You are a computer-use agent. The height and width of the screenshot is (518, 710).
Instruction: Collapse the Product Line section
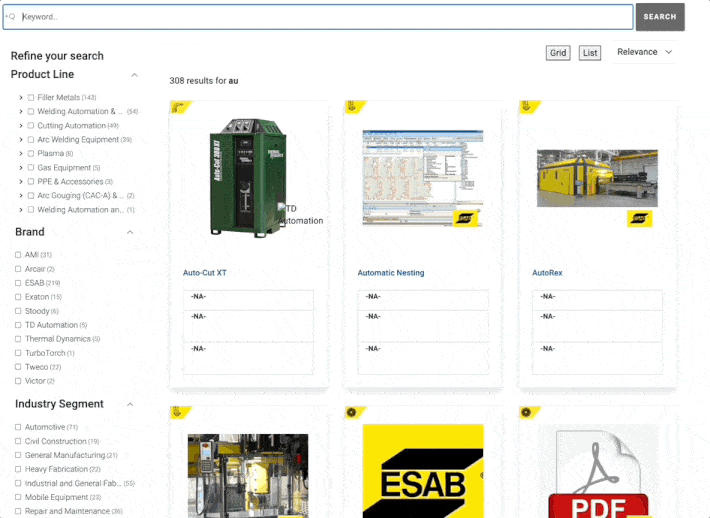(x=134, y=75)
